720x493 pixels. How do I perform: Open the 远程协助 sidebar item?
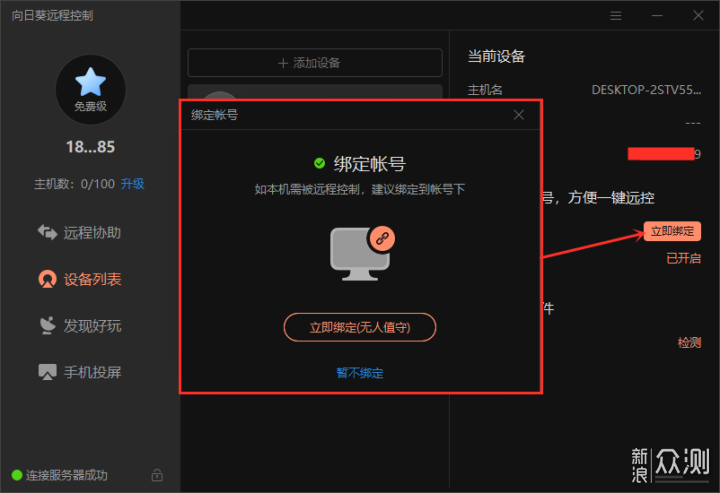[79, 233]
